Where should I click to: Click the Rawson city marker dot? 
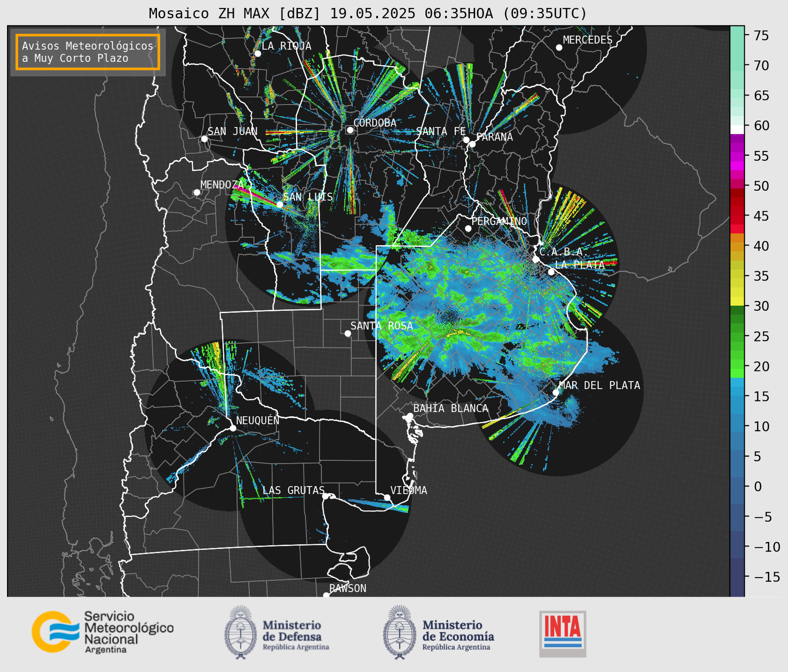click(x=326, y=595)
